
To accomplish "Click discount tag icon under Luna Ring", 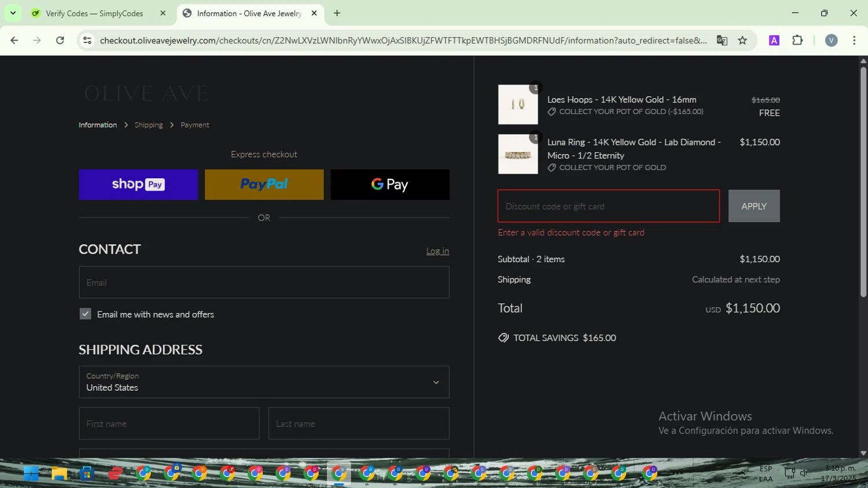I will [x=551, y=168].
